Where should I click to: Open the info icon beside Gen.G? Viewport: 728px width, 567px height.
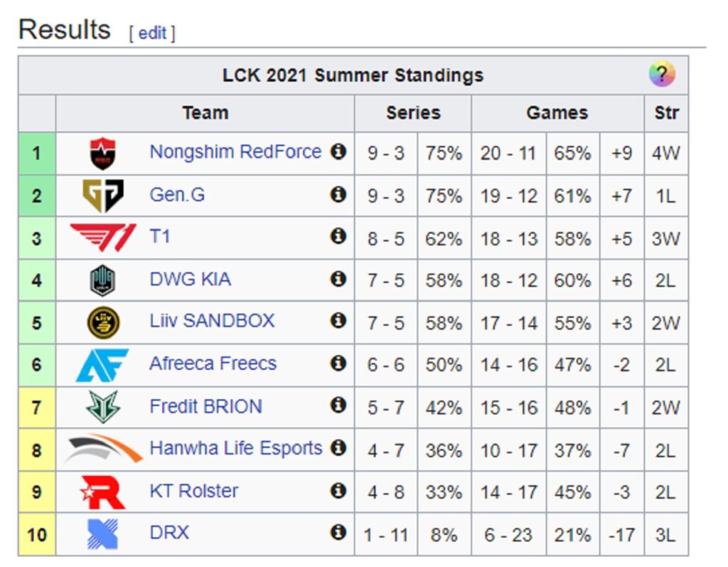click(x=338, y=194)
